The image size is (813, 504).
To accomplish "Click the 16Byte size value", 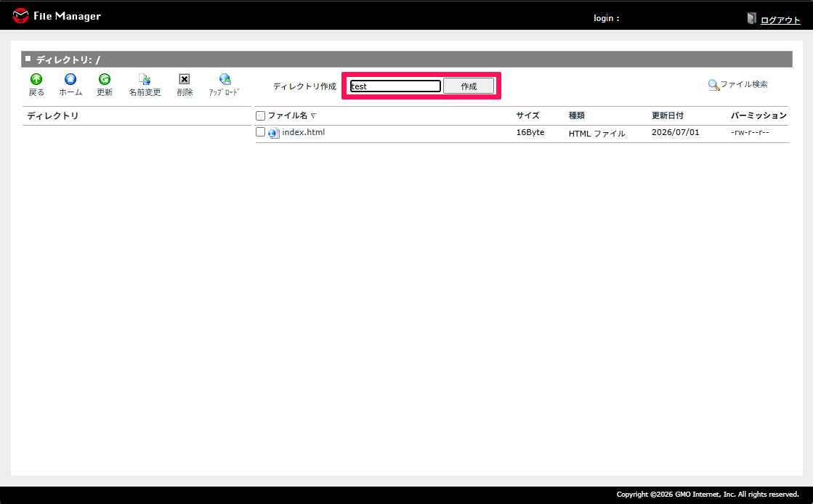I will coord(530,132).
